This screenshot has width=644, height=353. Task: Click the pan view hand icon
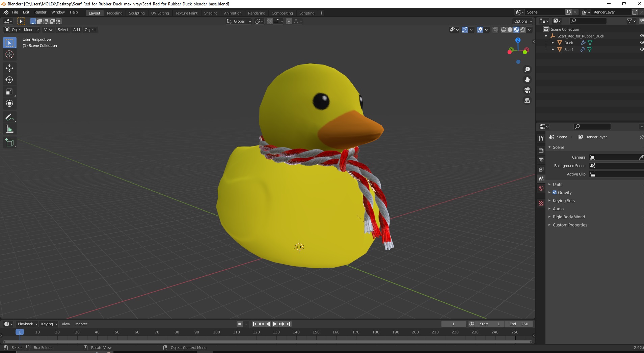527,80
